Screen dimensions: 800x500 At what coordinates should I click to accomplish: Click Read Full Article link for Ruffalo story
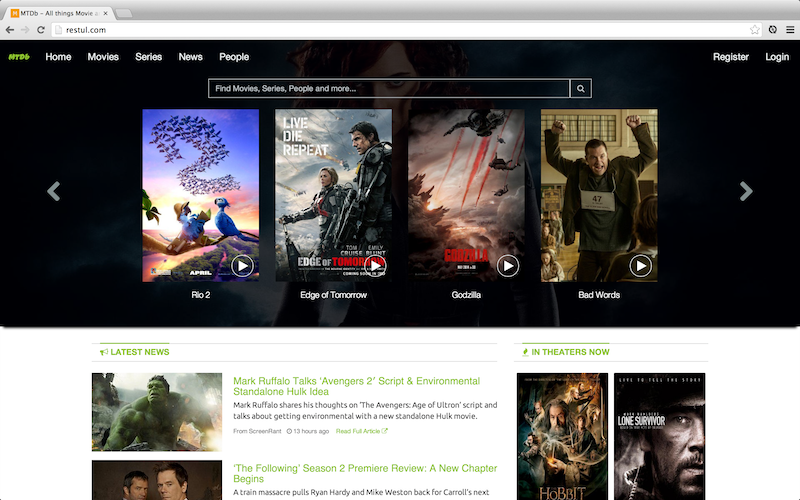[x=362, y=431]
